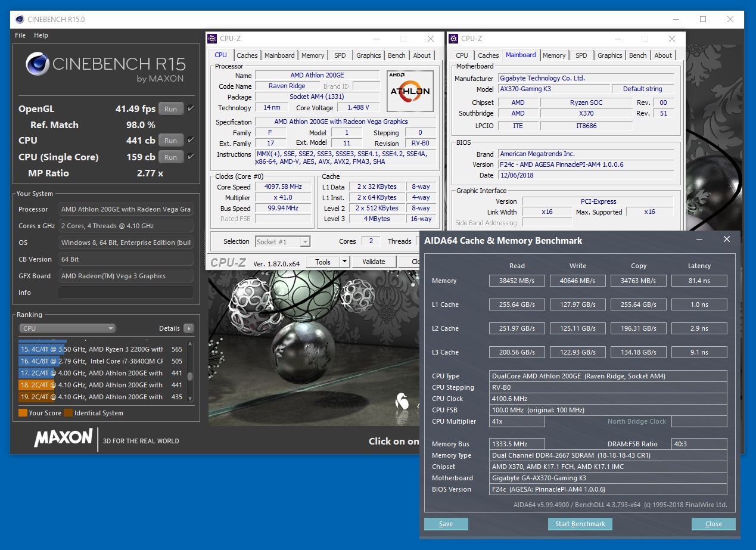Open the ranking CPU dropdown
The height and width of the screenshot is (550, 756).
pos(67,328)
